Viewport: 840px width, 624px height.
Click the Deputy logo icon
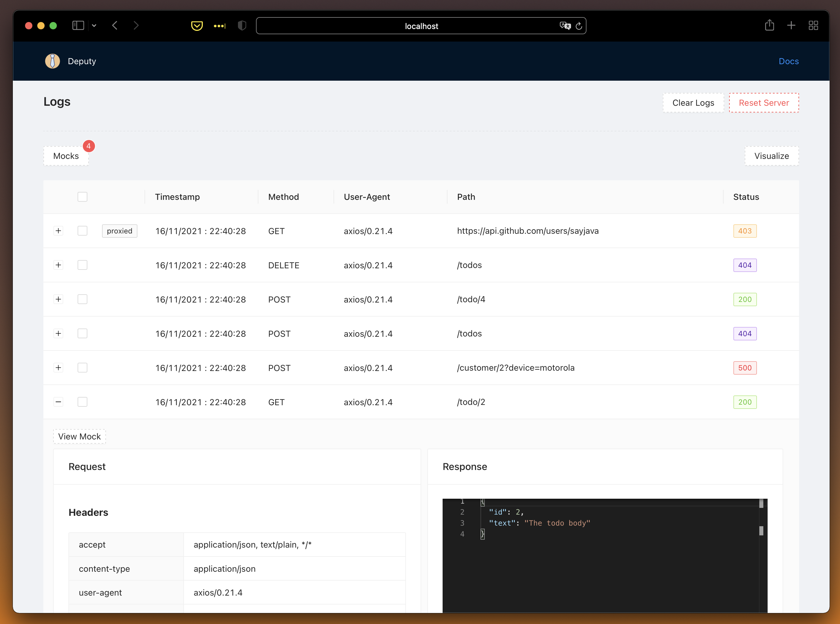click(53, 61)
